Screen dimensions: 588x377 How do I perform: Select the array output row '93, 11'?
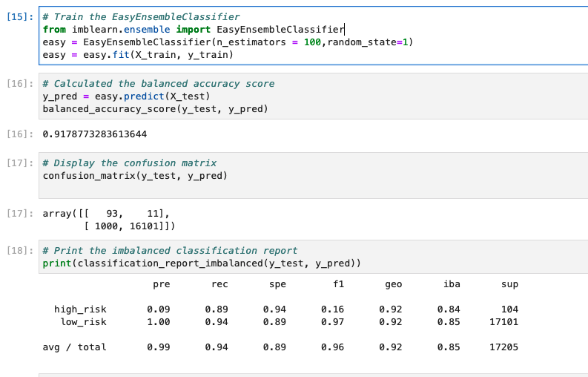pos(106,214)
